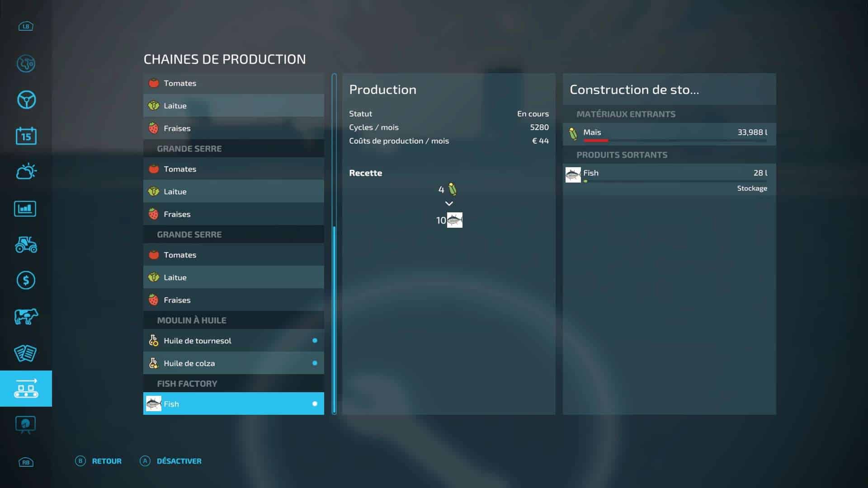
Task: Expand the MOULIN À HUILE section
Action: point(233,320)
